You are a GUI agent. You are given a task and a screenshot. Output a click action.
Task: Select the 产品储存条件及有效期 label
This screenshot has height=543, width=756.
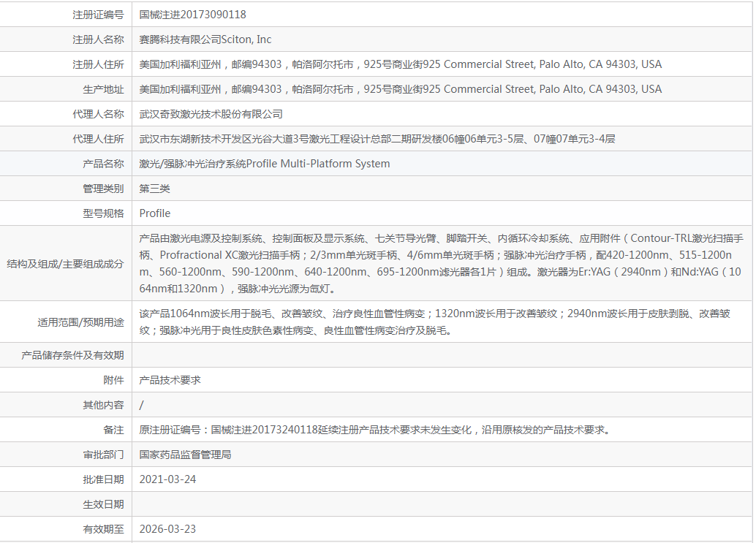[72, 356]
